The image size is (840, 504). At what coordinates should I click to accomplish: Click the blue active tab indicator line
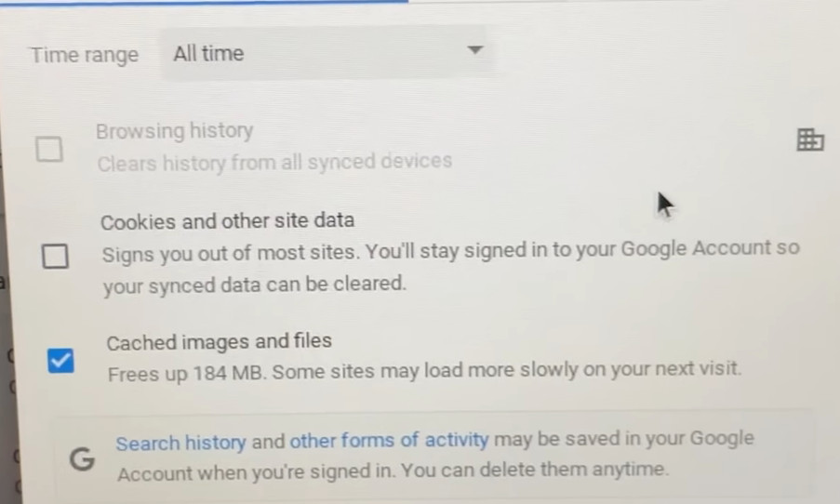(x=204, y=2)
